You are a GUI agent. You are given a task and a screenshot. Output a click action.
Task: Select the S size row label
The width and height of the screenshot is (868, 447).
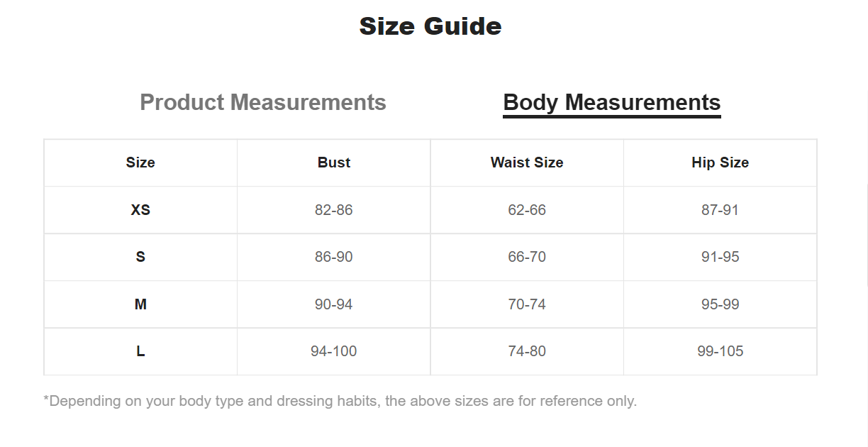pos(140,257)
